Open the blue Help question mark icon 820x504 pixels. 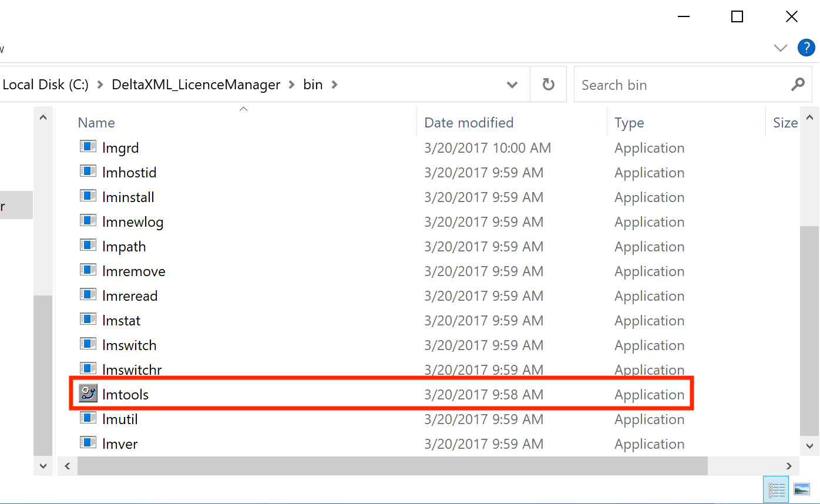tap(805, 48)
